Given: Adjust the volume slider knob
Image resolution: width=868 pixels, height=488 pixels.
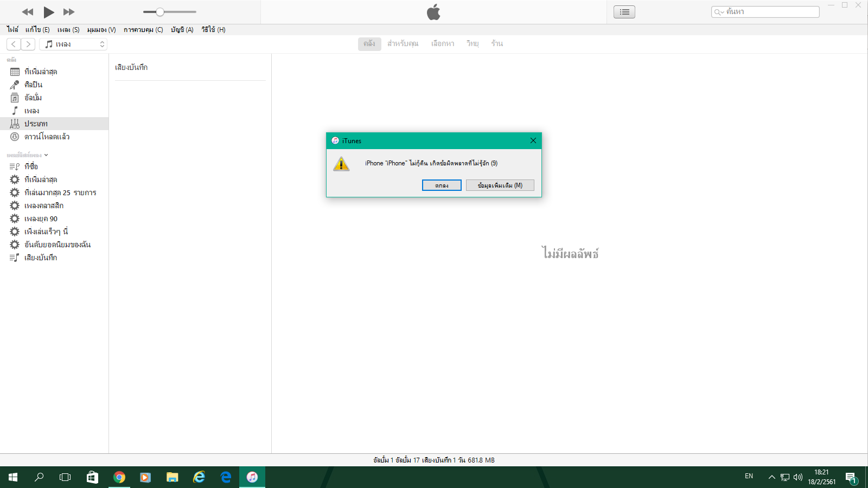Looking at the screenshot, I should click(160, 12).
